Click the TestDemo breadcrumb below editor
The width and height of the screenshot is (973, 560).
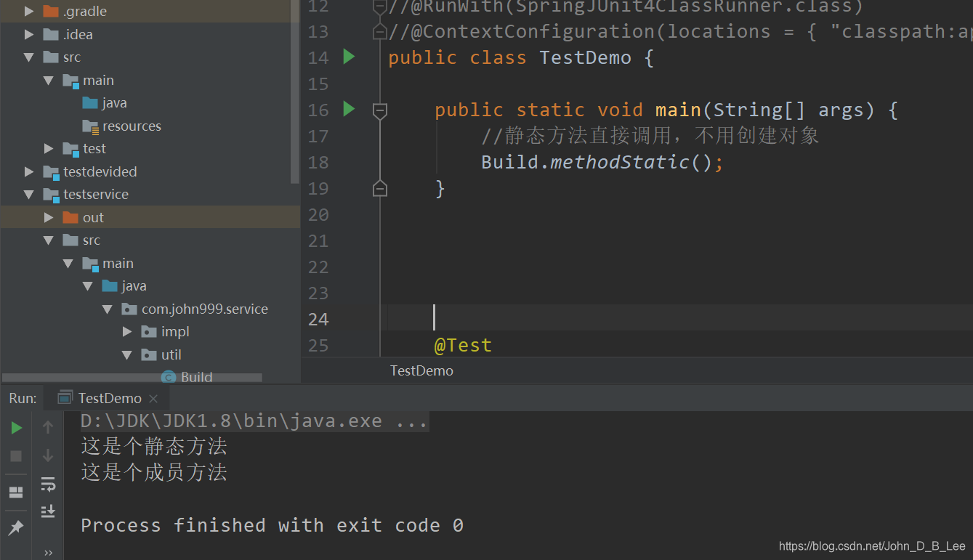(x=421, y=370)
